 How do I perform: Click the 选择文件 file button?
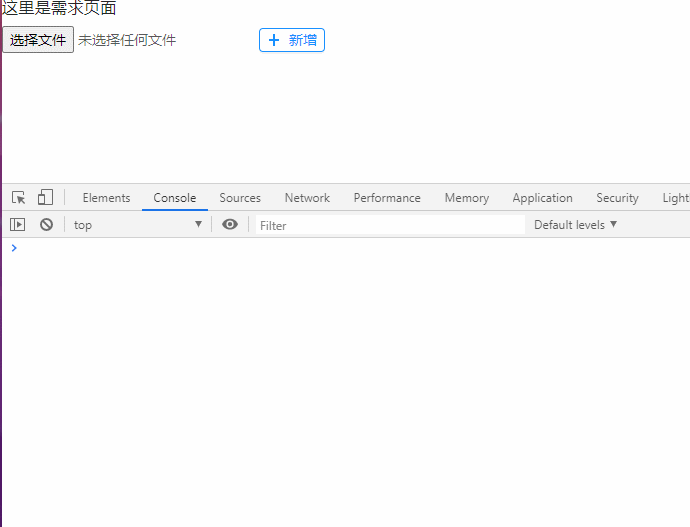(x=38, y=40)
